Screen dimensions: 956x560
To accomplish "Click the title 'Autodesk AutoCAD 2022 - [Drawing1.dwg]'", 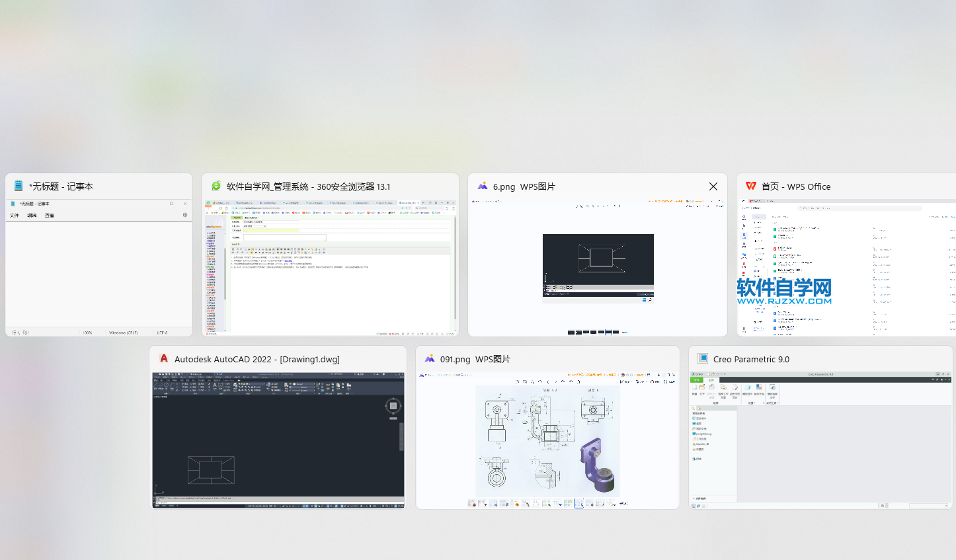I will point(257,359).
